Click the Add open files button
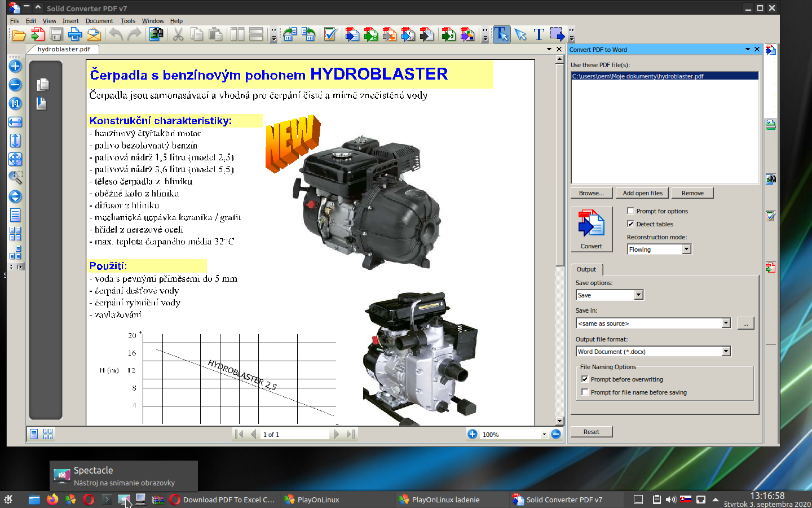 (642, 193)
